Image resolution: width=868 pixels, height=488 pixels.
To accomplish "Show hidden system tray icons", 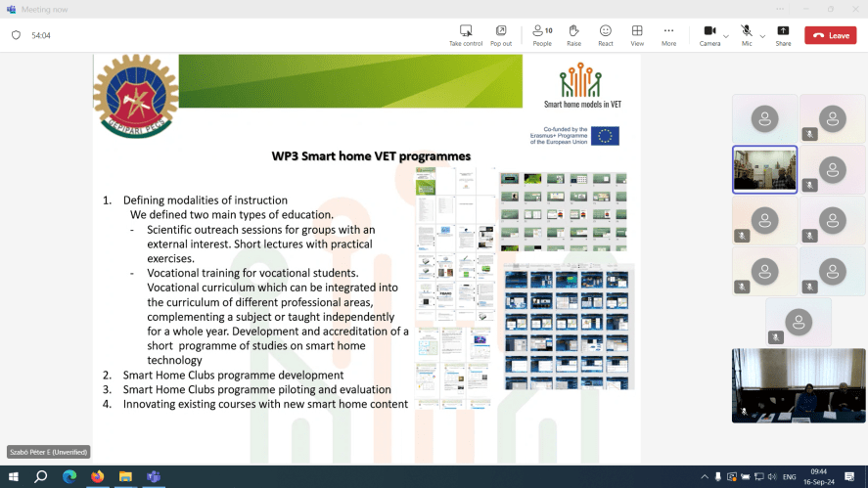I will tap(705, 476).
